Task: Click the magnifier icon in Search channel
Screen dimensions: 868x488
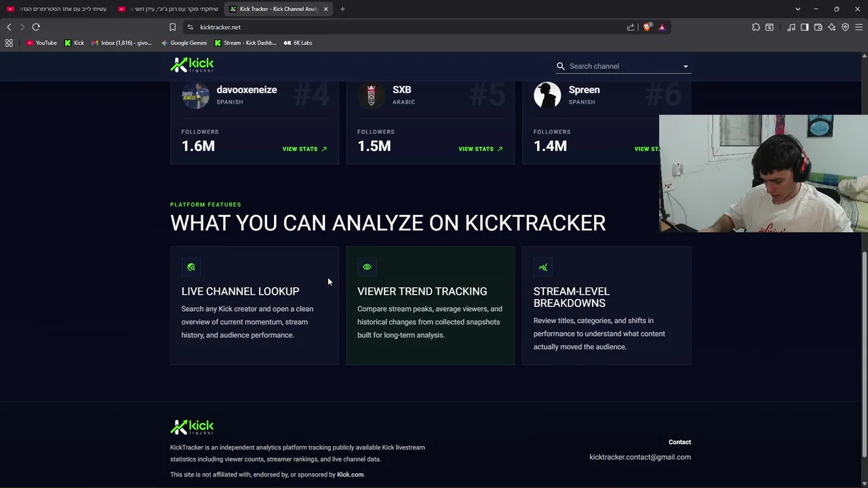Action: (x=561, y=66)
